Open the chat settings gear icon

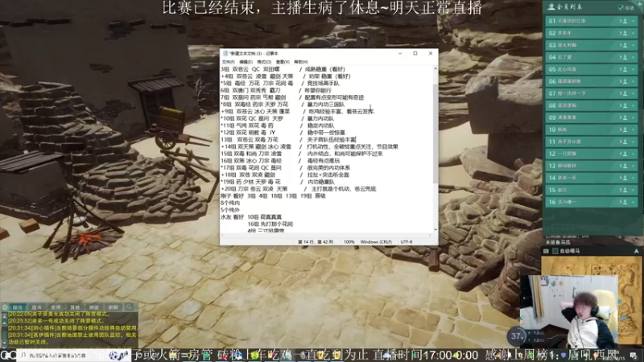(5, 307)
